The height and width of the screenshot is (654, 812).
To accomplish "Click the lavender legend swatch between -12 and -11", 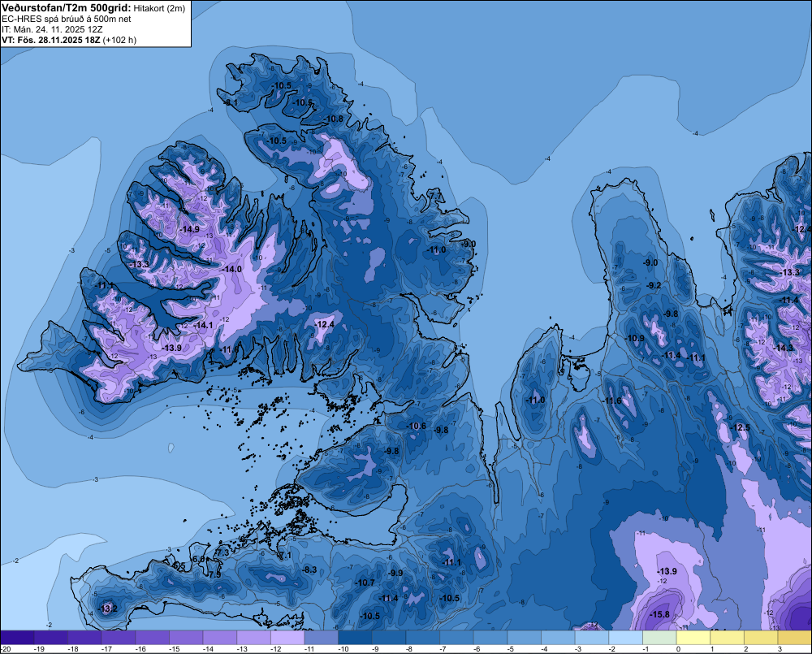I will 287,638.
